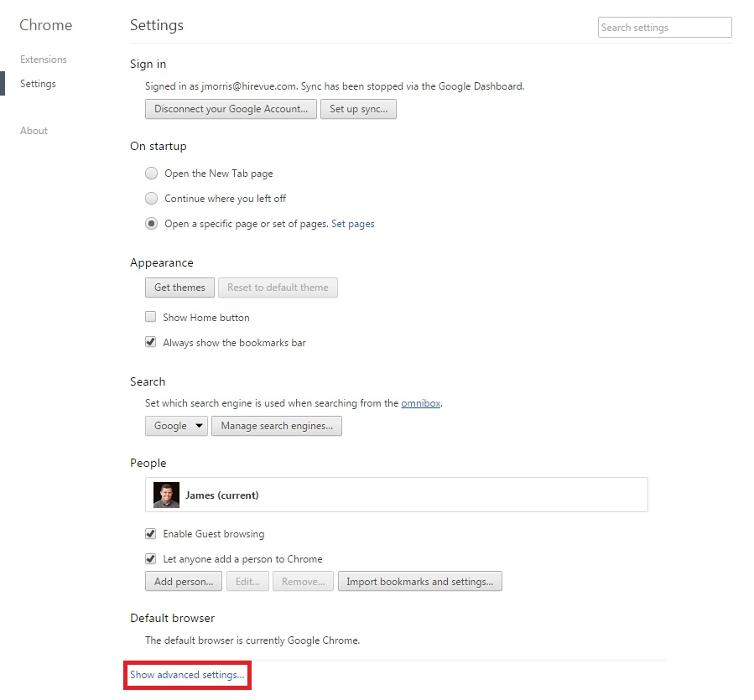Image resolution: width=754 pixels, height=700 pixels.
Task: Uncheck Always show the bookmarks bar
Action: (150, 342)
